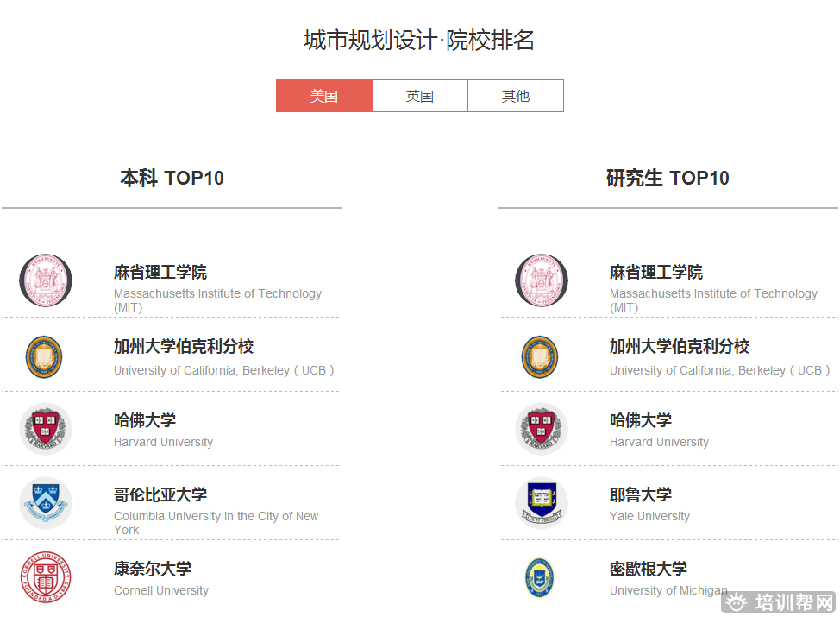
Task: Click 'Yale University' text
Action: point(649,516)
